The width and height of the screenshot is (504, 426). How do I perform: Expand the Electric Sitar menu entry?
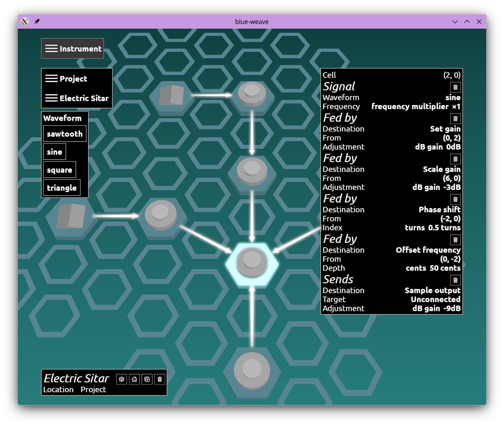[77, 98]
